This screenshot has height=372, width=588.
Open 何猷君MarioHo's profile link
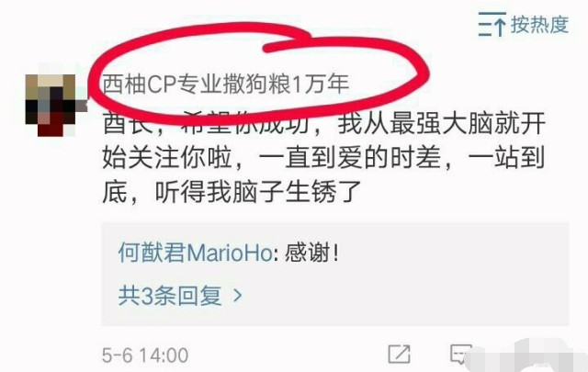[196, 253]
